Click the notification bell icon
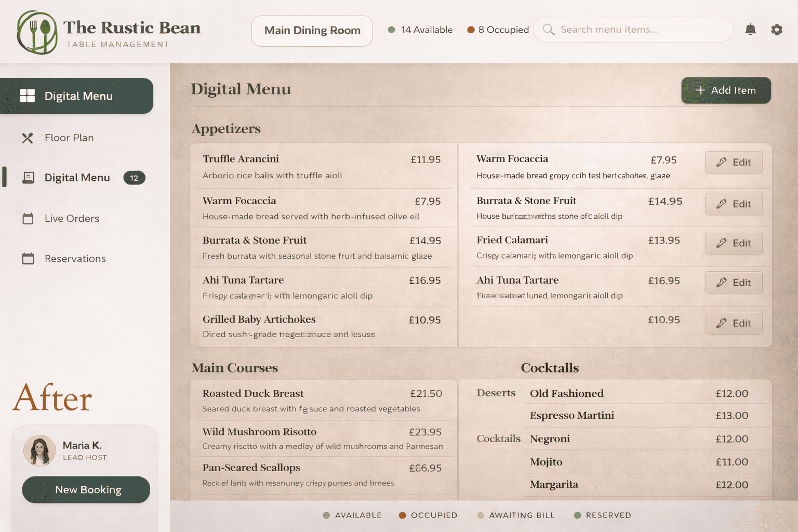Image resolution: width=798 pixels, height=532 pixels. click(x=750, y=30)
